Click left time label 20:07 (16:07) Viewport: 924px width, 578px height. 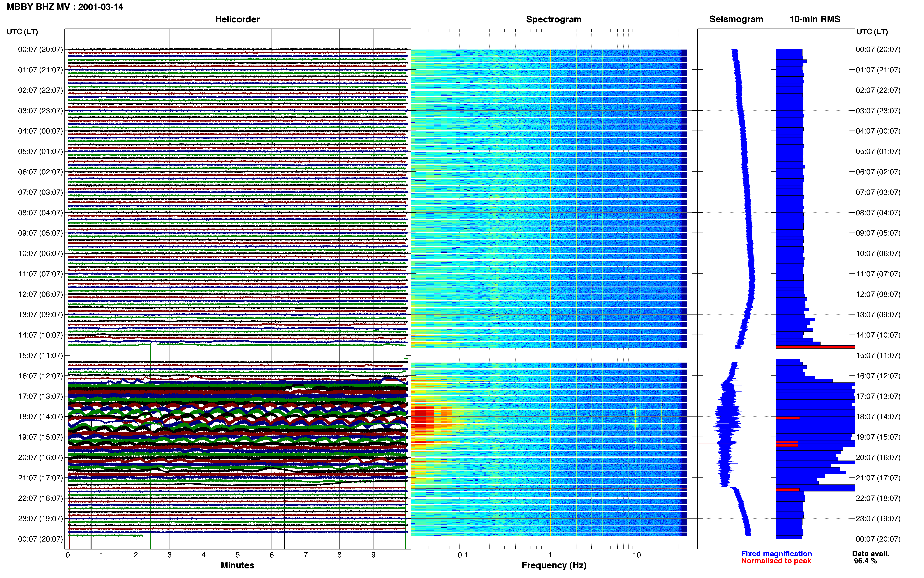40,457
